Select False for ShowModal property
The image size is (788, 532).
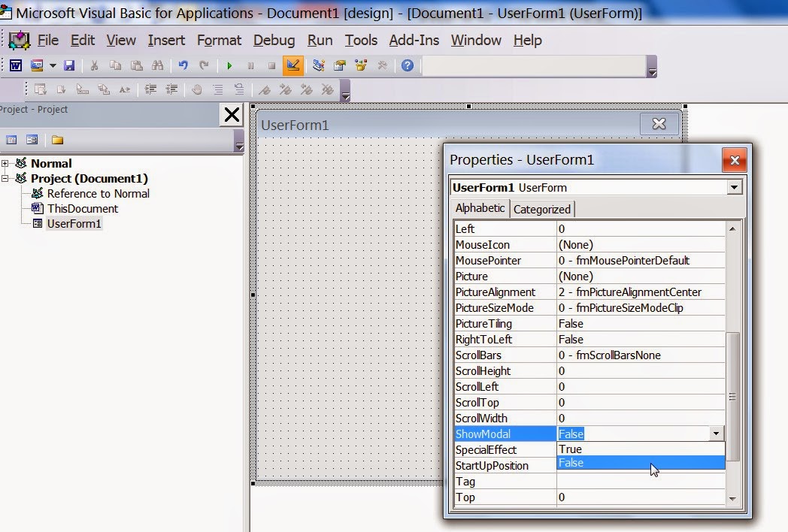point(640,463)
